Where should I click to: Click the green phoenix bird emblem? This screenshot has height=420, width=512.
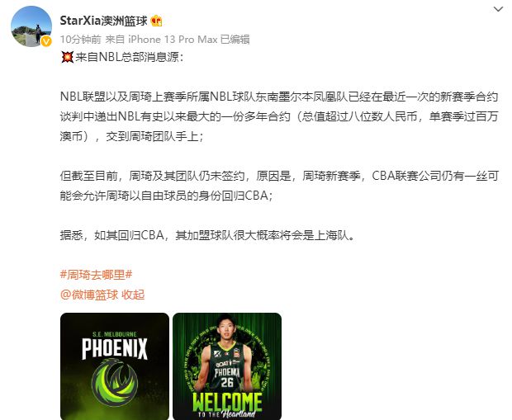(x=115, y=383)
